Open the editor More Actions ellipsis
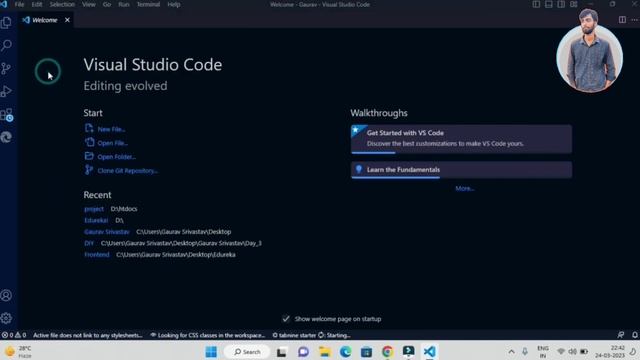The image size is (640, 360). click(x=635, y=20)
